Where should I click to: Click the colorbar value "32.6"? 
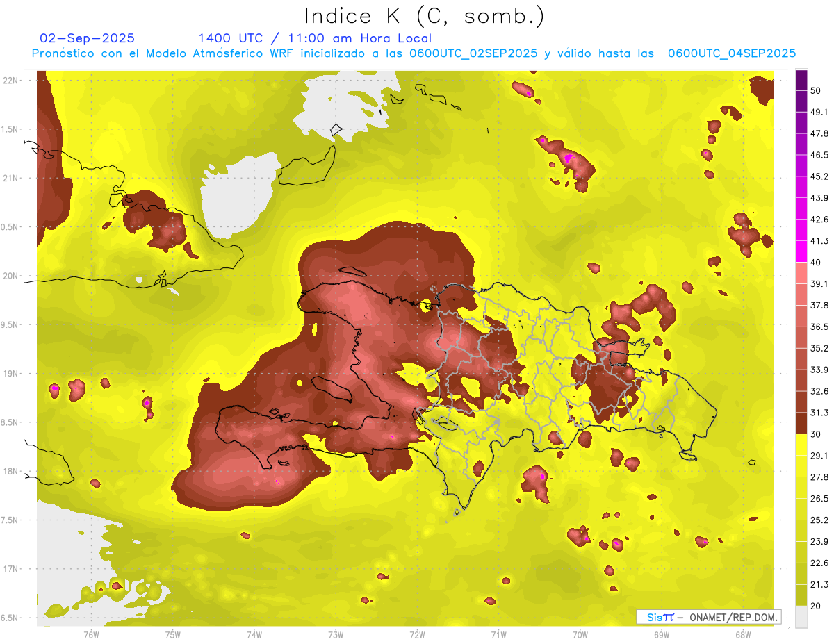819,392
